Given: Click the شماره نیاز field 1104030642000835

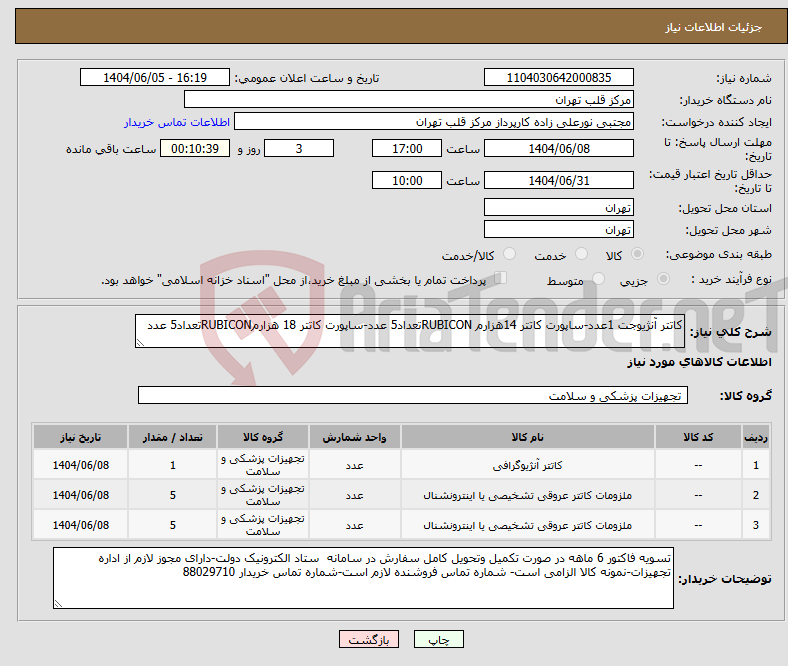Looking at the screenshot, I should pos(558,77).
